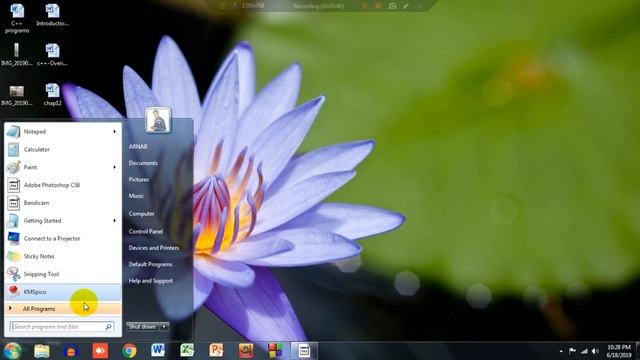640x360 pixels.
Task: Click the volume speaker tray icon
Action: coord(595,351)
